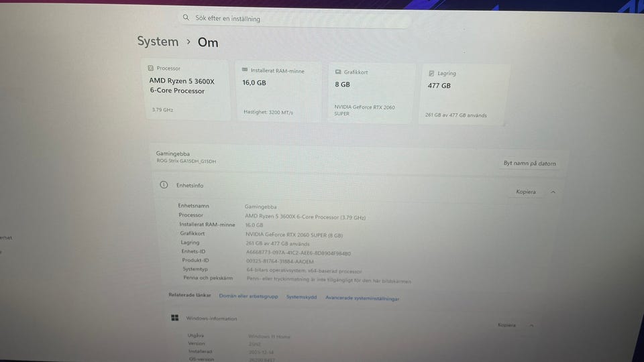Viewport: 644px width, 362px height.
Task: Open the Systemskydd link
Action: coord(301,297)
